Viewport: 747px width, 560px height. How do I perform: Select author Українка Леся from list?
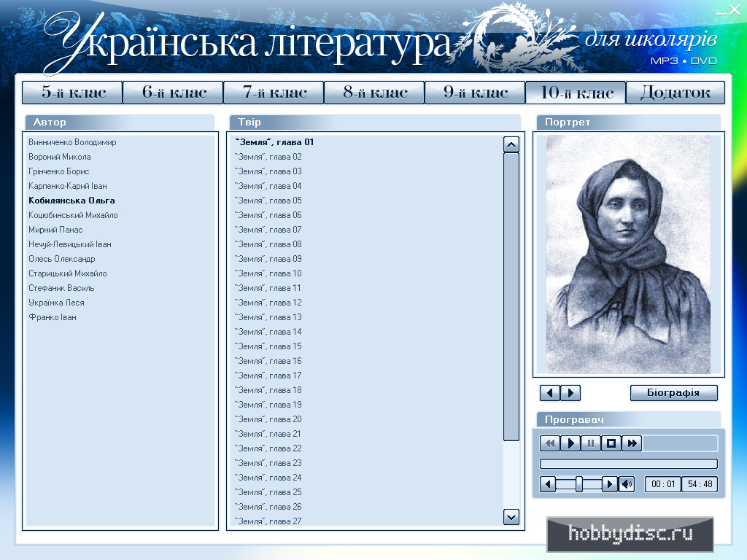(56, 303)
